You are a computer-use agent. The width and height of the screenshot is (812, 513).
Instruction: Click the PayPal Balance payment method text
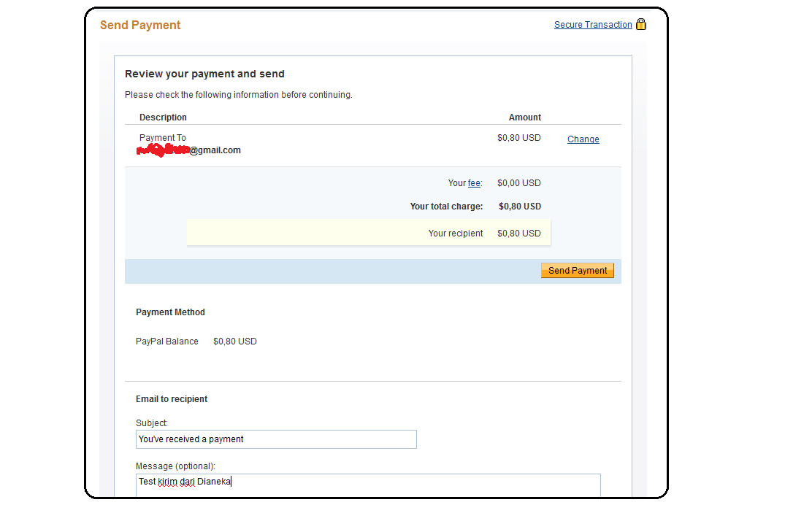coord(167,342)
